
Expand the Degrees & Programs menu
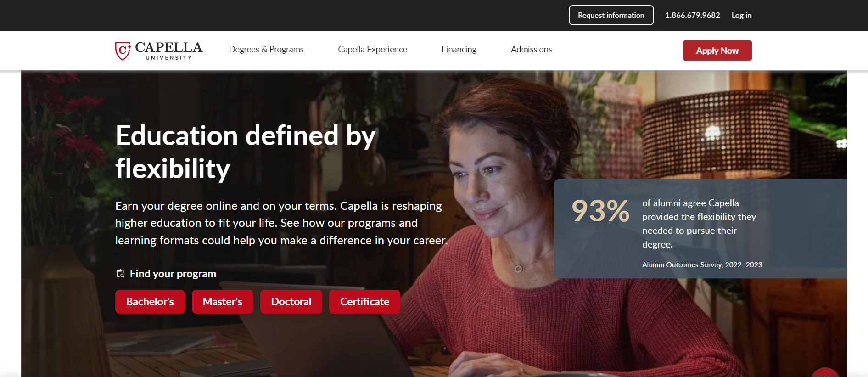(x=266, y=49)
